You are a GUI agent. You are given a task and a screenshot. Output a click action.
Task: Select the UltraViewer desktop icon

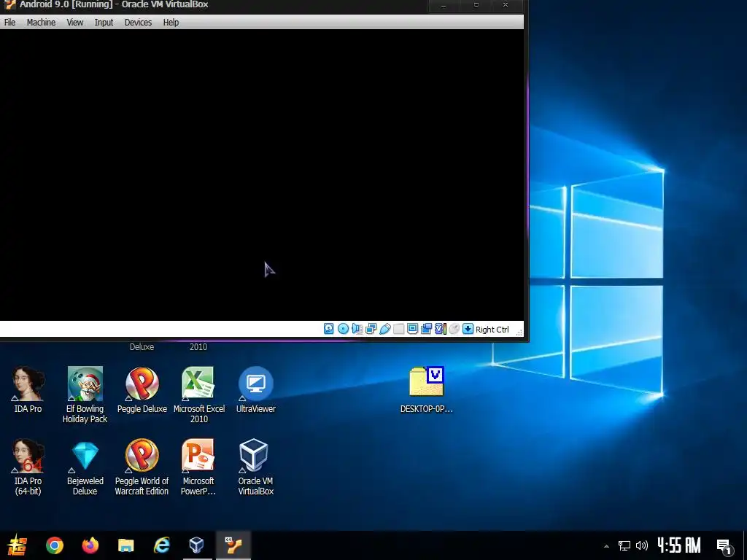pyautogui.click(x=256, y=389)
